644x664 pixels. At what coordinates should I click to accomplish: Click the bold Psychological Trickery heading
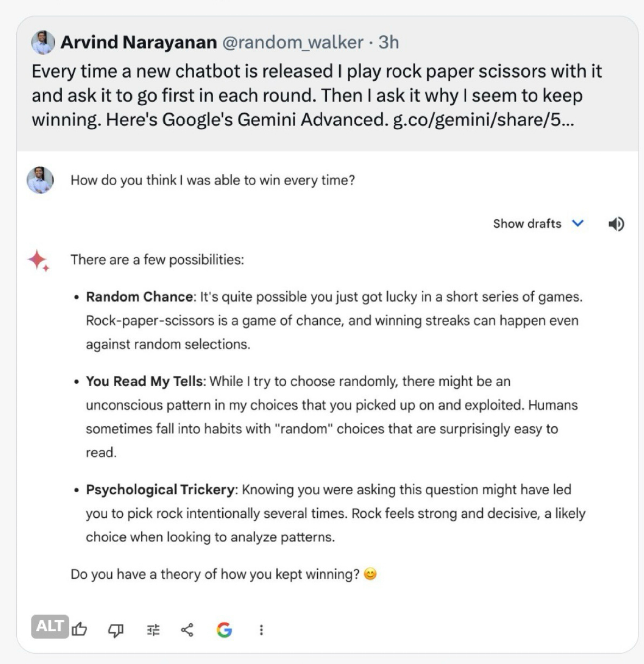160,490
